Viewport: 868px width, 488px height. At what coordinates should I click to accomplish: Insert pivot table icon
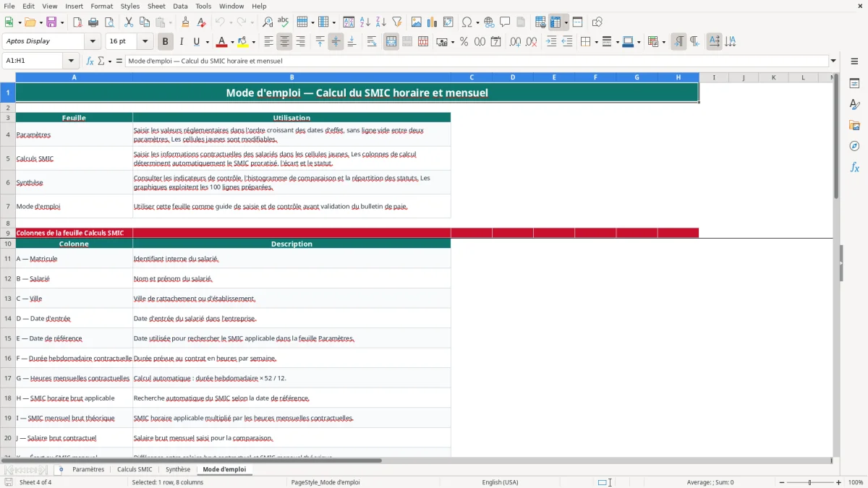(448, 22)
